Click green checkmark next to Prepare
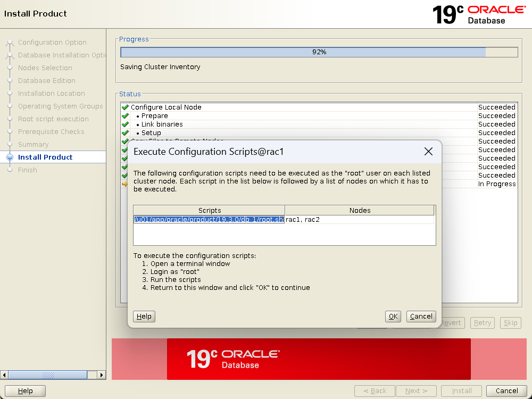The width and height of the screenshot is (532, 399). 125,116
